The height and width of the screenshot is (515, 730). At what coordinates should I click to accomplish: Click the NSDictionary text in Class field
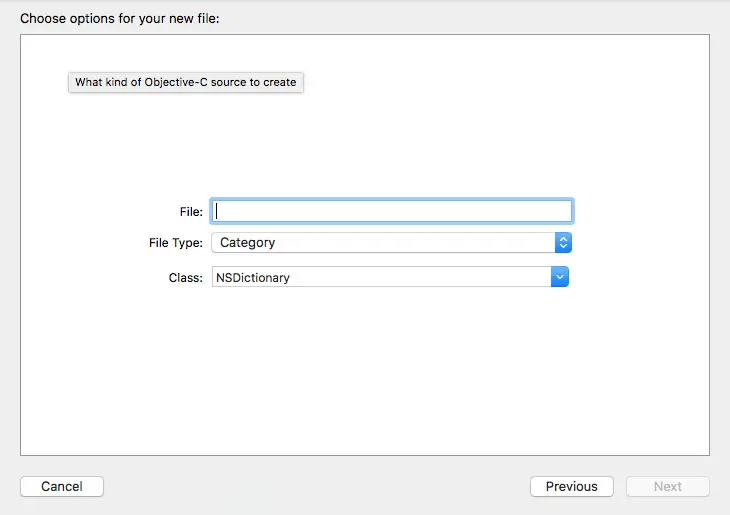[253, 277]
